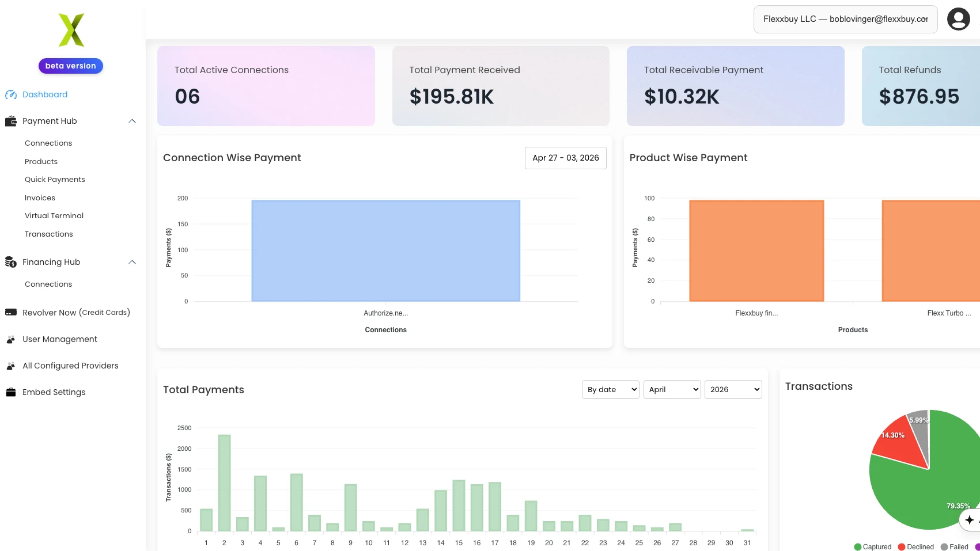Click the All Configured Providers icon
Screen dimensions: 980x551
point(11,366)
